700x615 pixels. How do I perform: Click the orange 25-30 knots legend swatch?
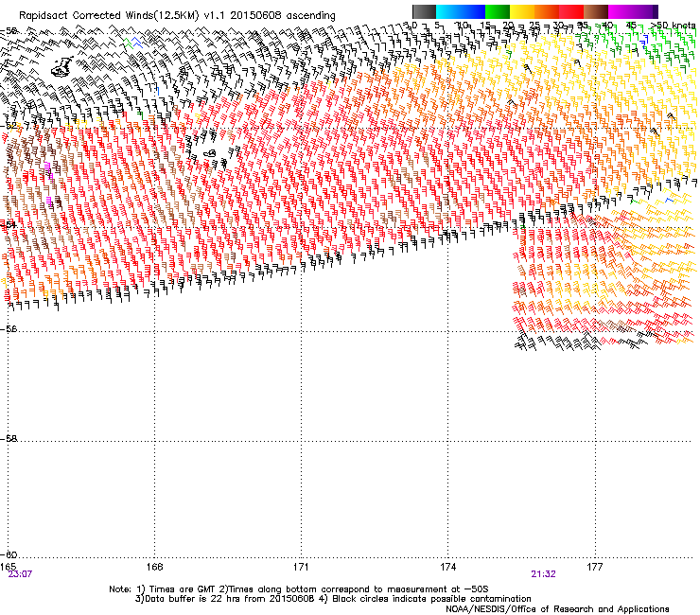coord(547,11)
